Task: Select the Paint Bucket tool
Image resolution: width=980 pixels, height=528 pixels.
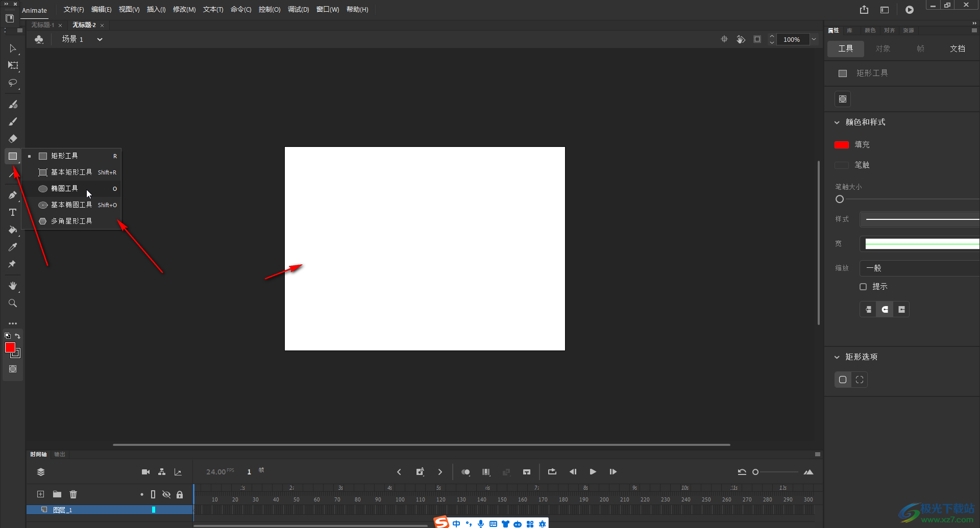Action: point(13,230)
